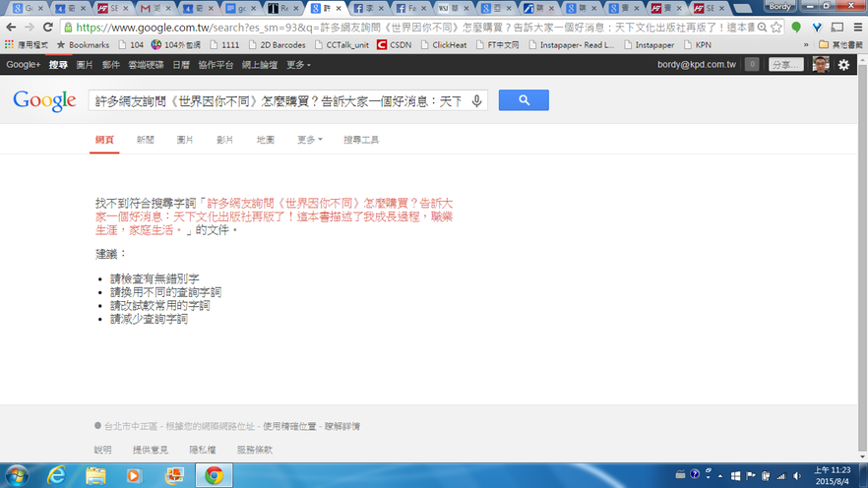Switch to the 圖片 results tab
Screen dimensions: 868x488
185,140
